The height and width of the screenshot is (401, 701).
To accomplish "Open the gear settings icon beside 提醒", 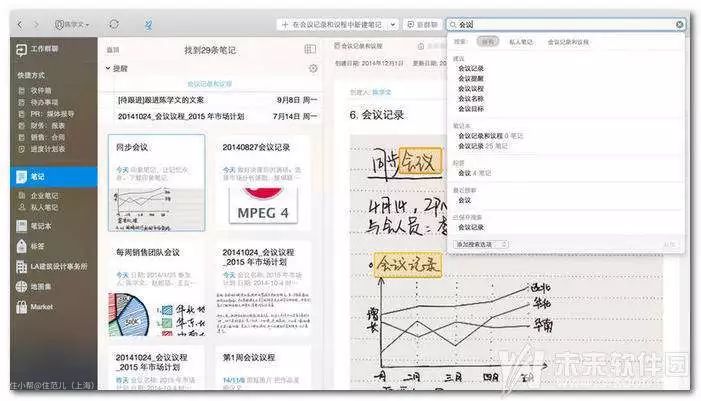I will point(313,68).
